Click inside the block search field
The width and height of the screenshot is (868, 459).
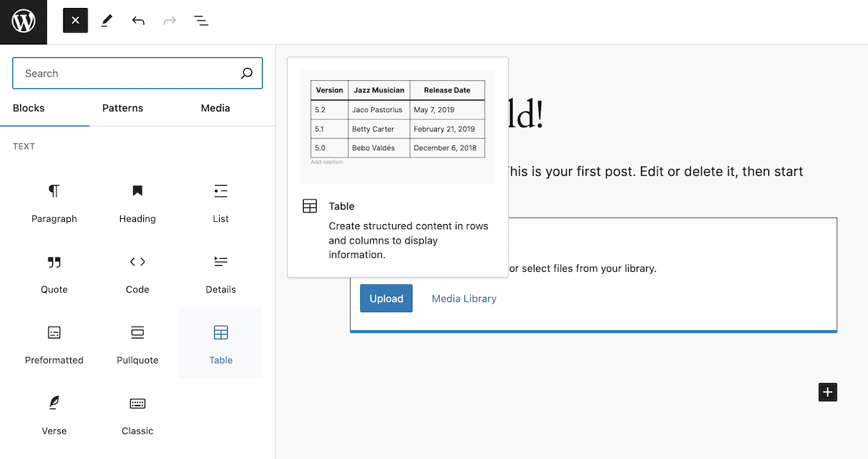123,73
